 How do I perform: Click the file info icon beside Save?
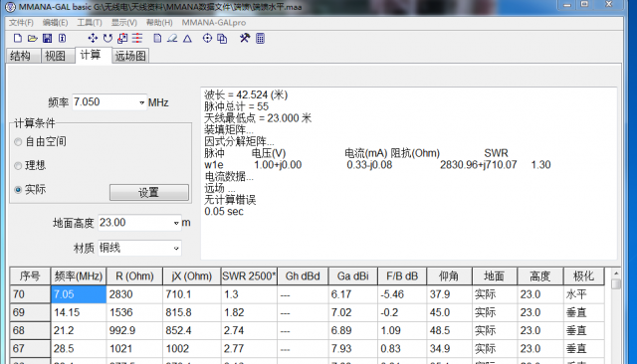(62, 39)
